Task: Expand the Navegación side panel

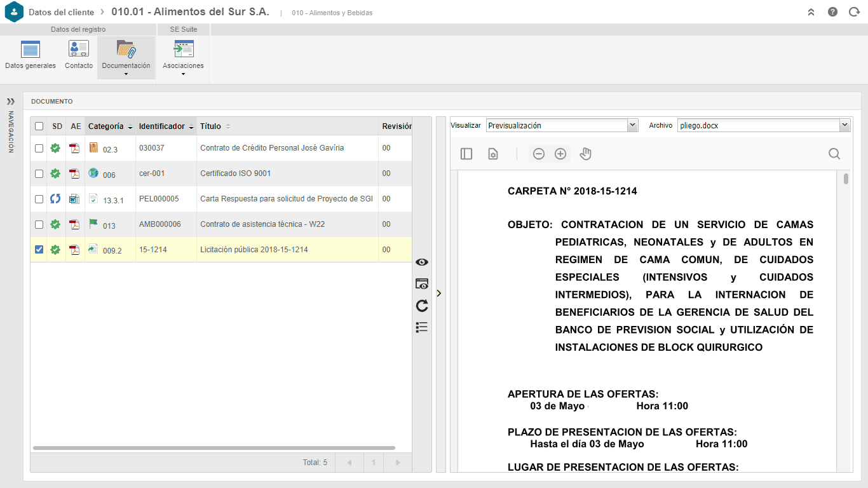Action: click(x=11, y=102)
